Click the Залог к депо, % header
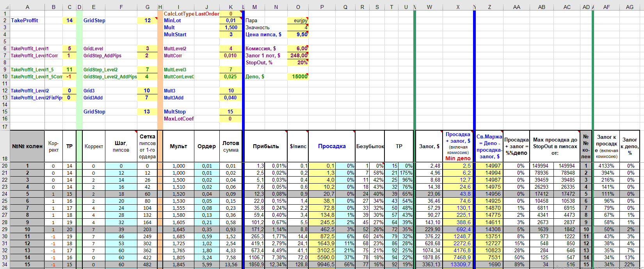644x269 pixels. coord(630,146)
